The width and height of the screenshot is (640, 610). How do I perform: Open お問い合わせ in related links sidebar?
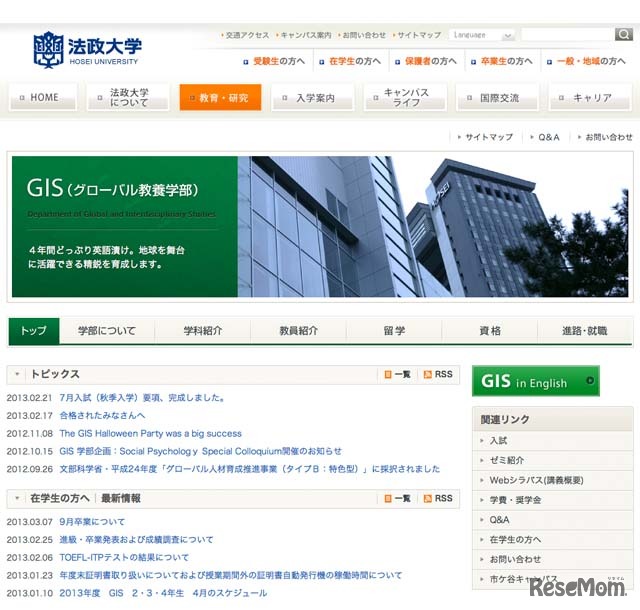click(553, 559)
